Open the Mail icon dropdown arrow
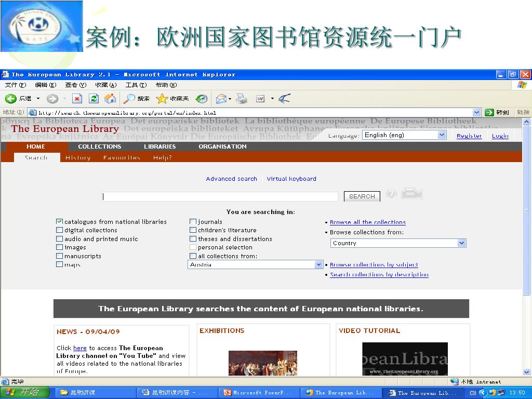532x399 pixels. (x=230, y=99)
